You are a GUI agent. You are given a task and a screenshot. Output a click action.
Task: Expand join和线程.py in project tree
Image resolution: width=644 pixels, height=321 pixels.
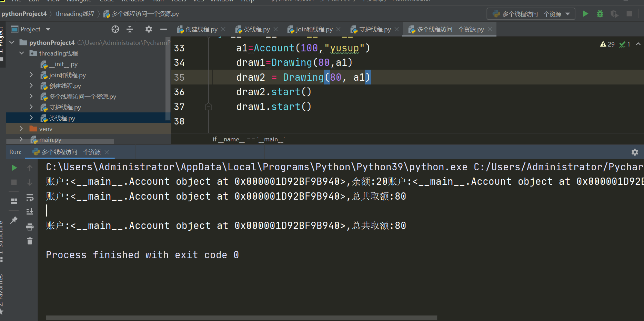[x=31, y=75]
